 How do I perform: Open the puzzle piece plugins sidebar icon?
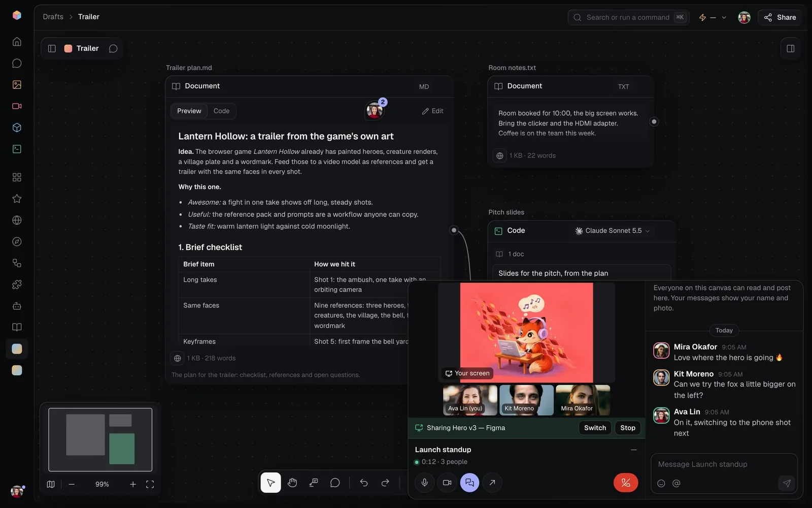17,284
